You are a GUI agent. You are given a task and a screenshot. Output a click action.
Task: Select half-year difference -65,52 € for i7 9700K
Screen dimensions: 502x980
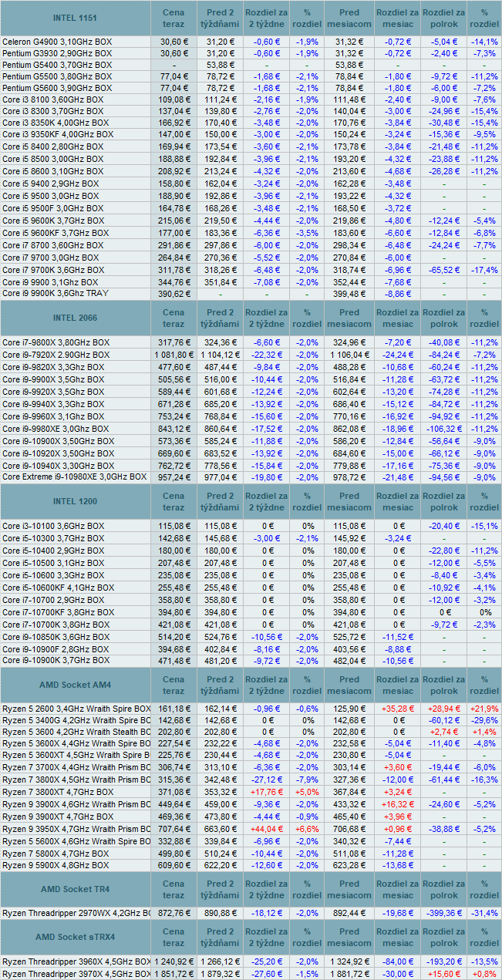coord(443,270)
